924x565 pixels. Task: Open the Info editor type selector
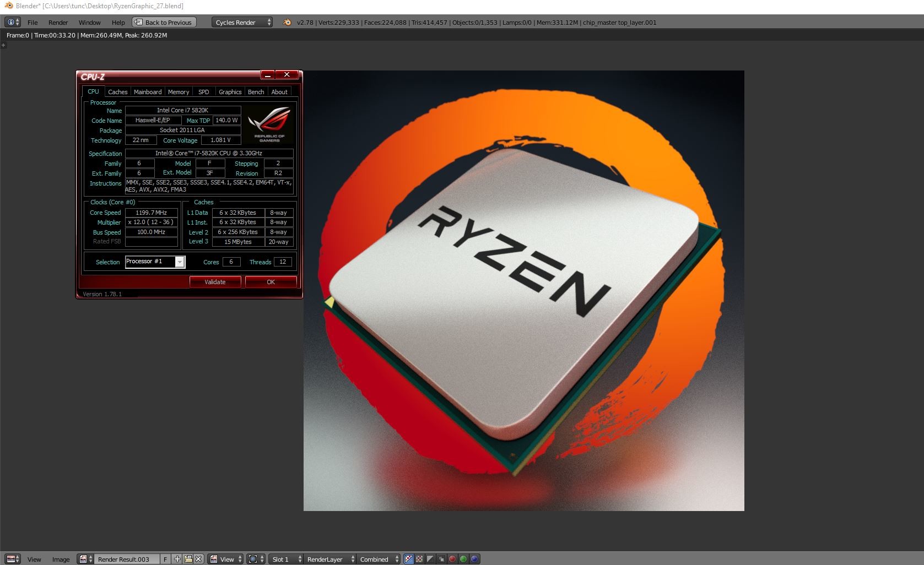(x=12, y=22)
